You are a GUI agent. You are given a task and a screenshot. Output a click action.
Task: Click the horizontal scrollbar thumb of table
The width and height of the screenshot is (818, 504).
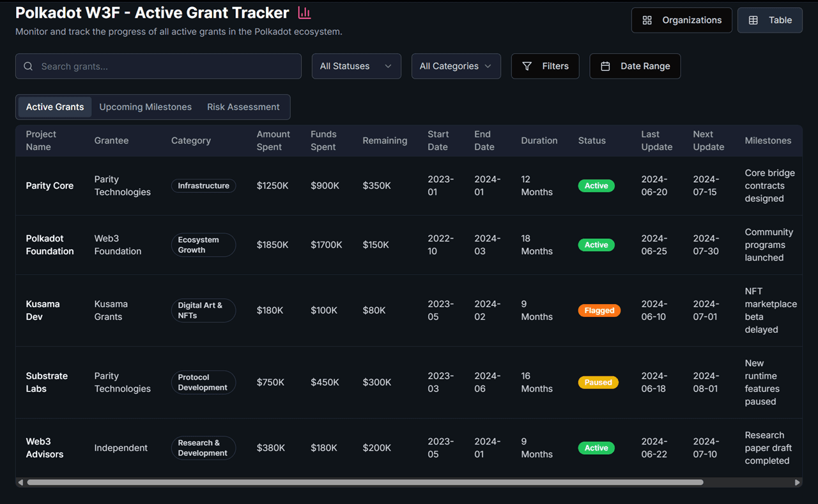364,482
